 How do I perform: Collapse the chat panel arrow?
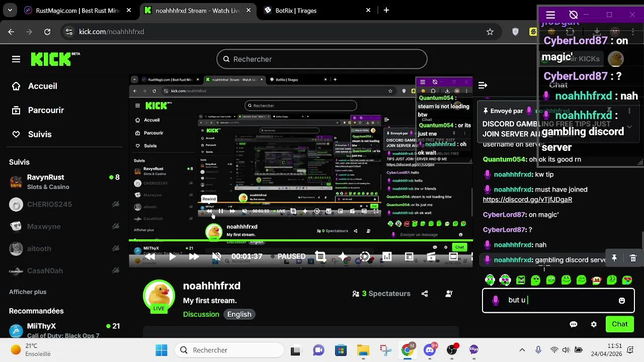click(482, 85)
